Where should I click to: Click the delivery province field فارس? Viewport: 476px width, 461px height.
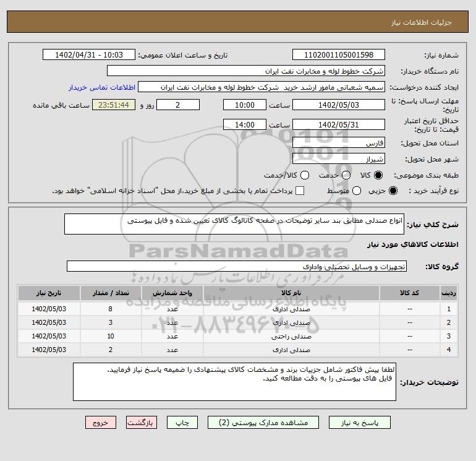[339, 142]
